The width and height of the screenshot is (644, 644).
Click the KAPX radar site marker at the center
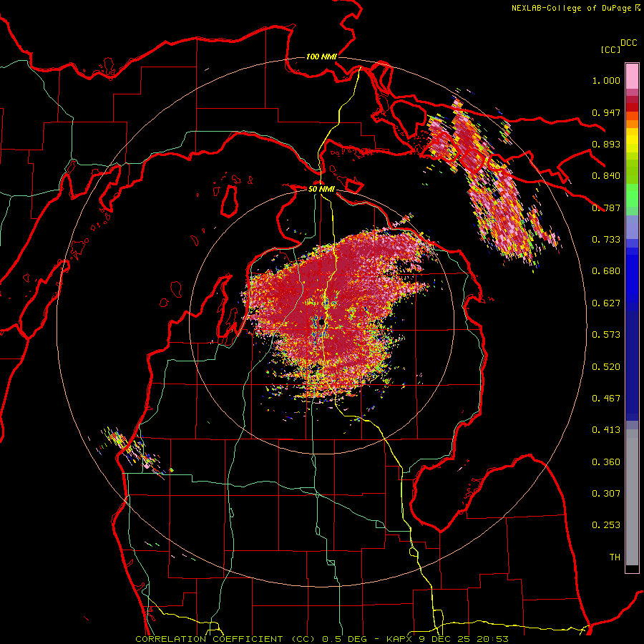pyautogui.click(x=322, y=322)
